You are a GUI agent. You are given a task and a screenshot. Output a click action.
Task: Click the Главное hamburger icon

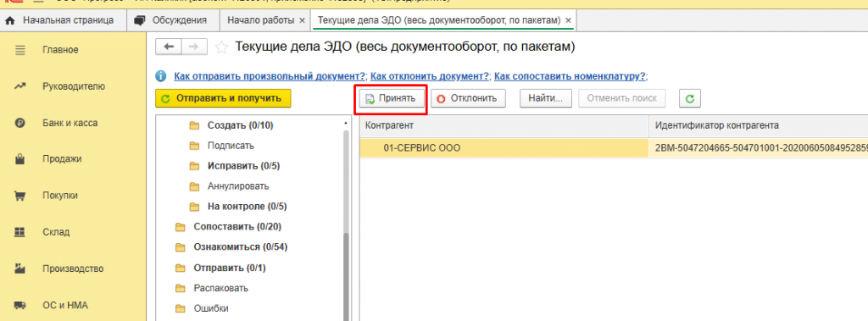20,50
